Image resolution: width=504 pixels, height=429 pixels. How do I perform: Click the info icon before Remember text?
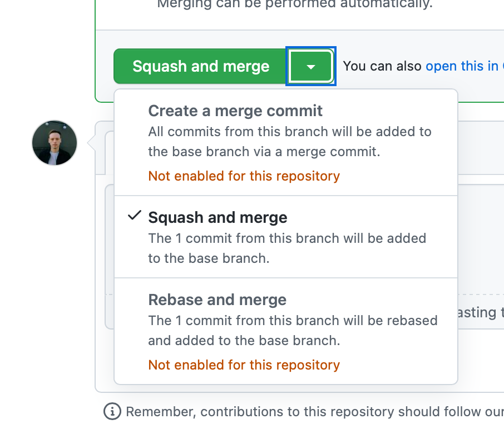[x=112, y=411]
